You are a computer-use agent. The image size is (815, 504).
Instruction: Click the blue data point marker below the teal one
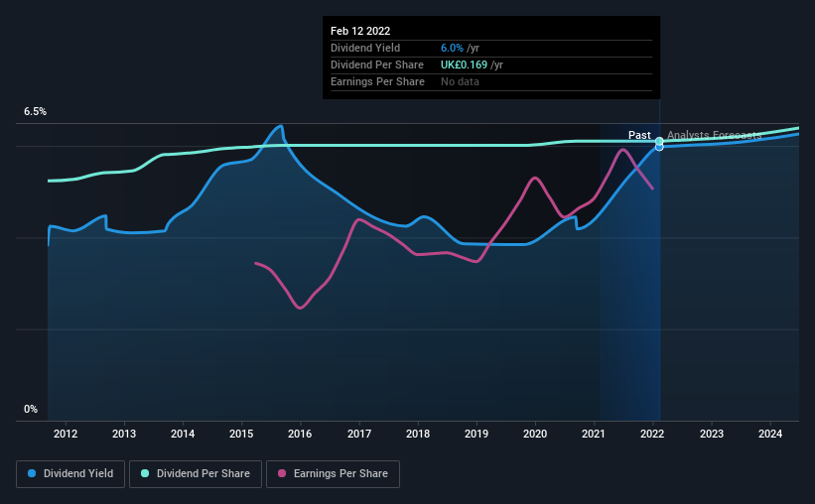[659, 148]
